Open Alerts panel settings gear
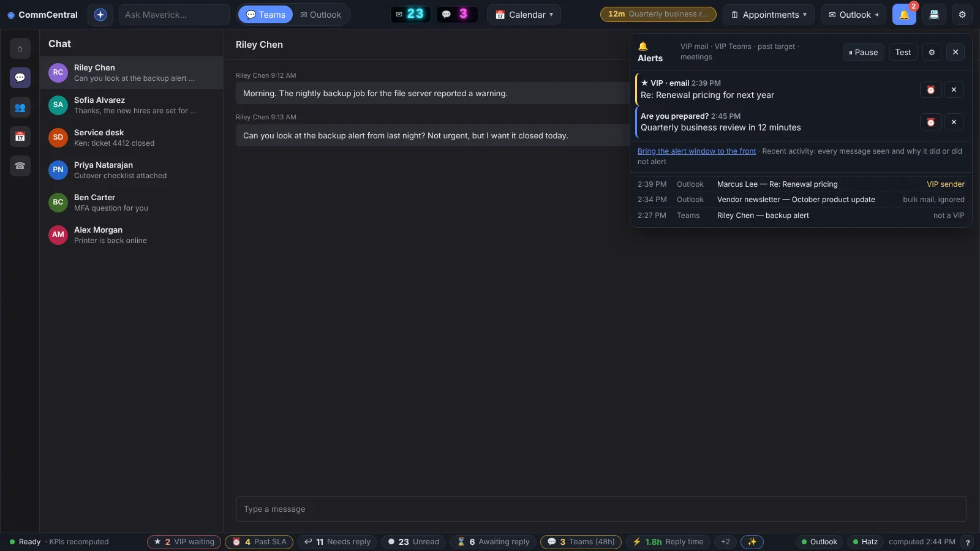The height and width of the screenshot is (551, 980). click(x=932, y=52)
